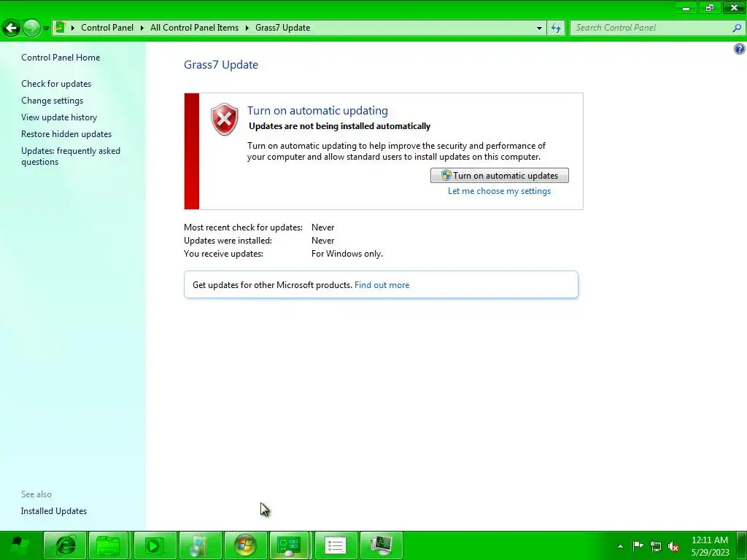Click the Turn on automatic updating heading
Viewport: 747px width, 560px height.
[x=317, y=111]
